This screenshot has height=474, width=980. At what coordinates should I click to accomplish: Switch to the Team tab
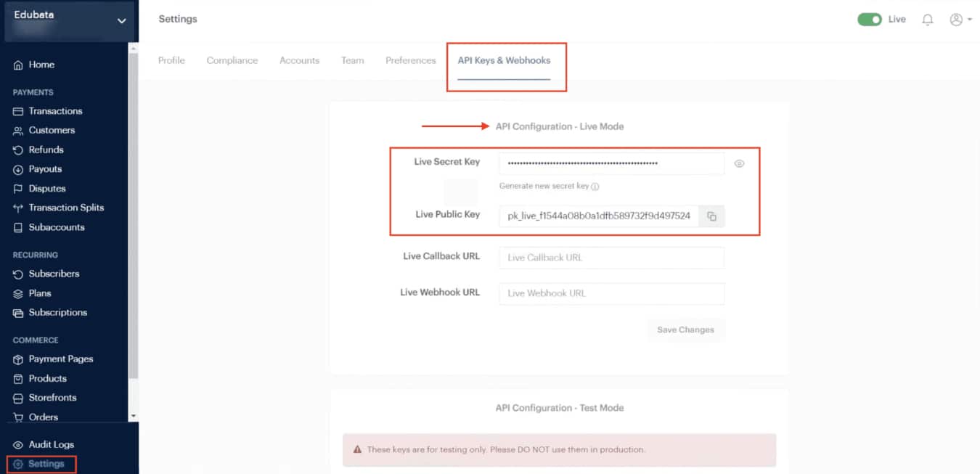tap(352, 60)
